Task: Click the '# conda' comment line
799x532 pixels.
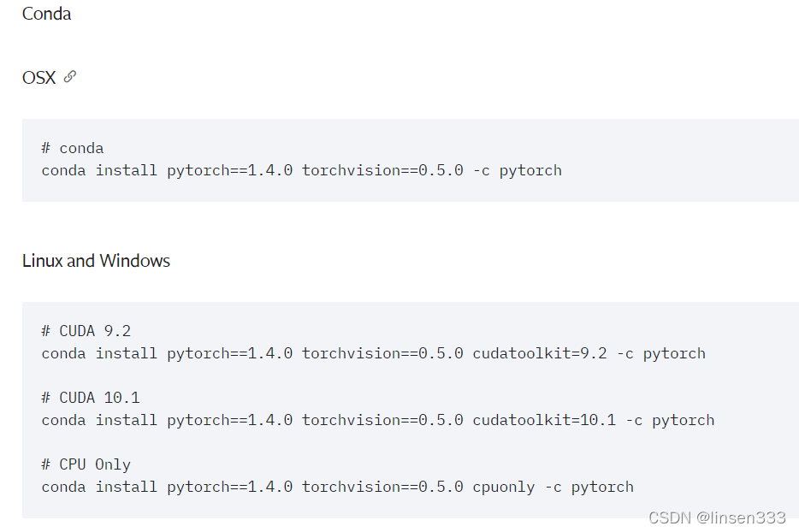Action: click(73, 148)
